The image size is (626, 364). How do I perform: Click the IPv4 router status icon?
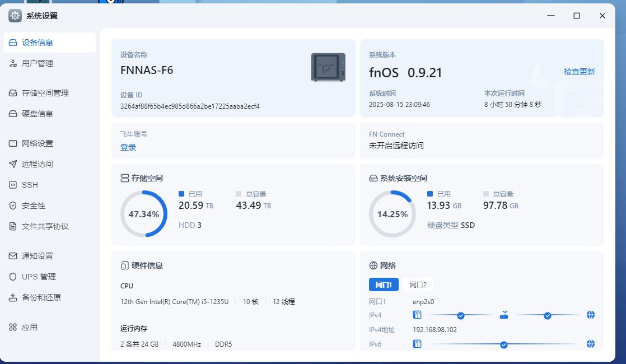tap(504, 315)
